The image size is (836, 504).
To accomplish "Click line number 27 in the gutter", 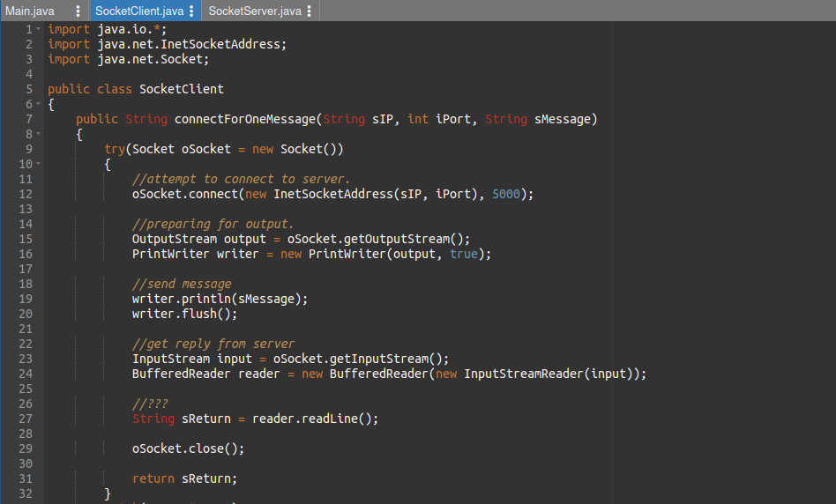I will click(25, 419).
